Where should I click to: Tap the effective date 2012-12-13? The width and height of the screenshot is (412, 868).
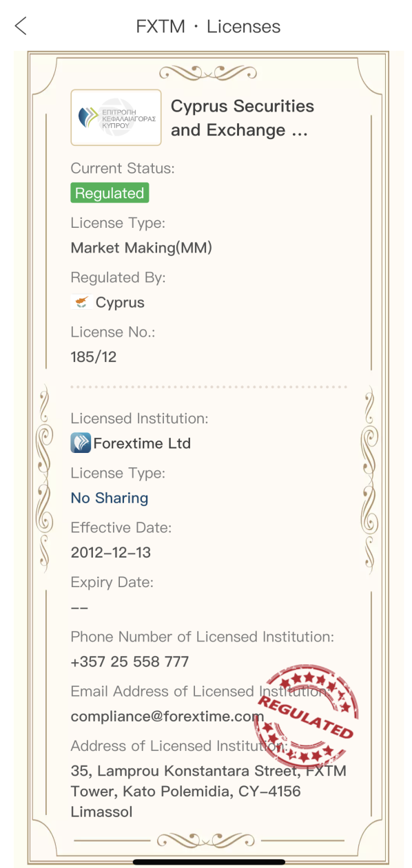click(111, 552)
